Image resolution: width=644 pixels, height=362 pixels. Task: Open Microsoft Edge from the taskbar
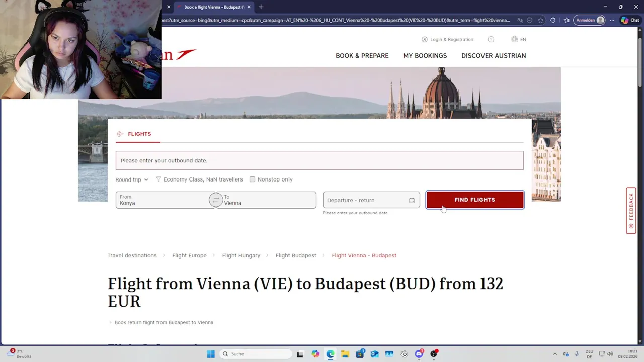pyautogui.click(x=330, y=354)
